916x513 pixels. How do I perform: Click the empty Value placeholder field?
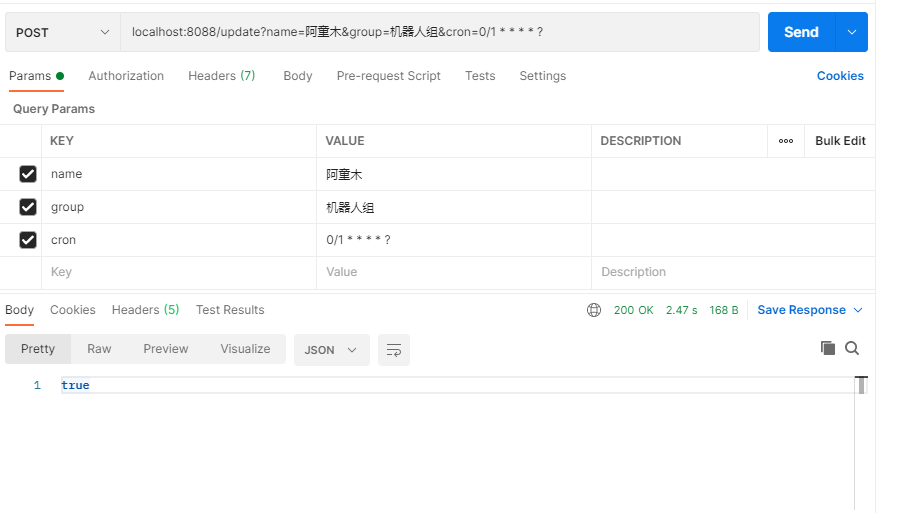(x=454, y=272)
